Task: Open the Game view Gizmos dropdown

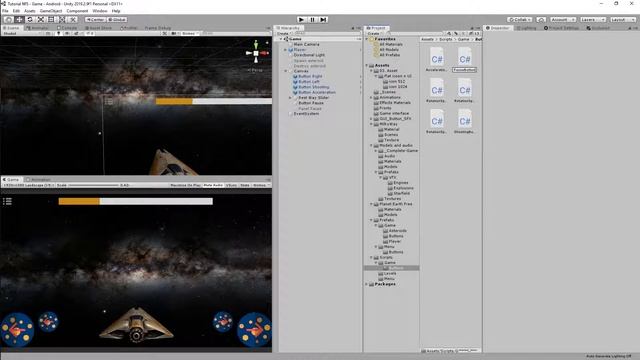Action: click(x=260, y=185)
